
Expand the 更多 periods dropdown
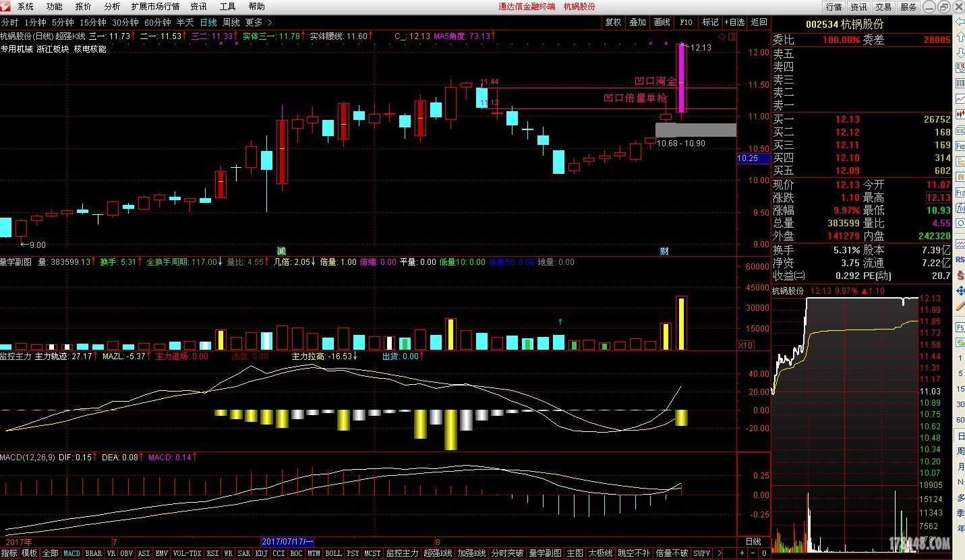(x=259, y=22)
